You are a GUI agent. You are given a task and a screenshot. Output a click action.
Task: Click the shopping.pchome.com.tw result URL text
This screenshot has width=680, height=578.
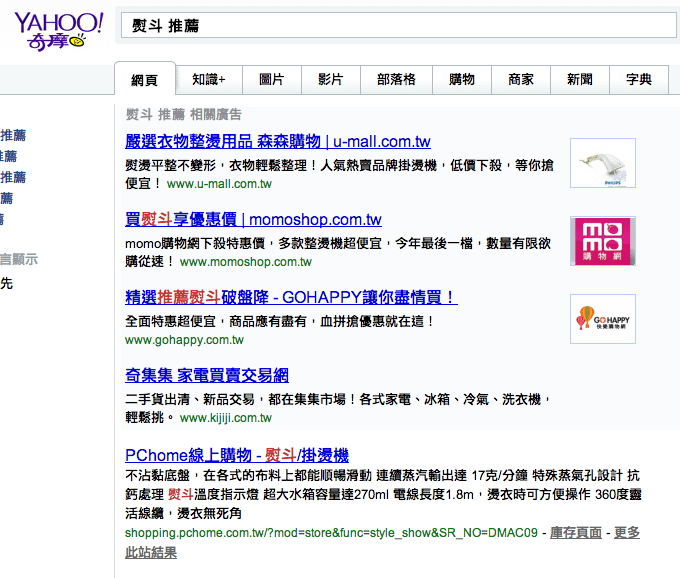(331, 533)
